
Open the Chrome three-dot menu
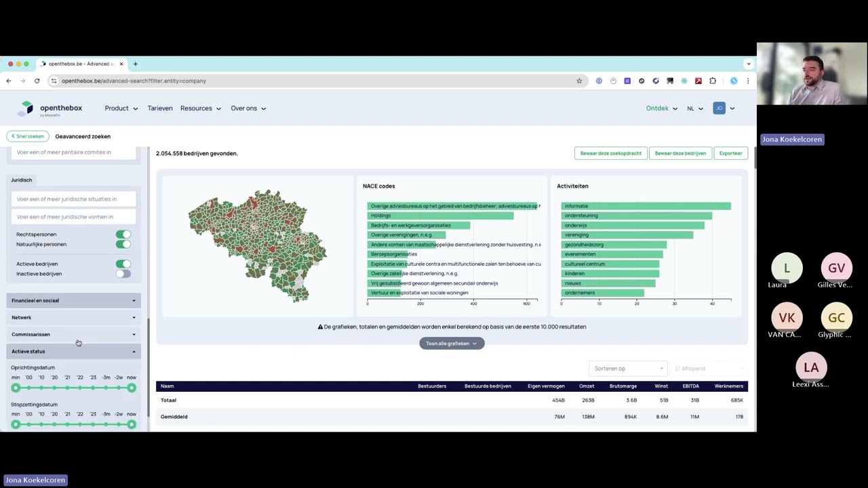(x=748, y=81)
